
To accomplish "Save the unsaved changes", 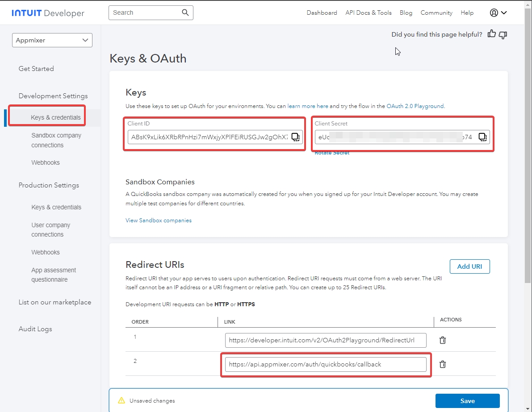I will coord(467,401).
